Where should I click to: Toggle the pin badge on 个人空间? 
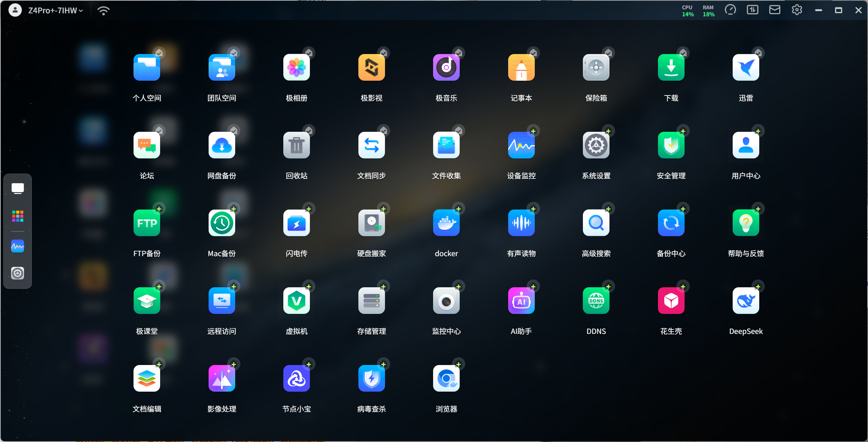pyautogui.click(x=159, y=53)
